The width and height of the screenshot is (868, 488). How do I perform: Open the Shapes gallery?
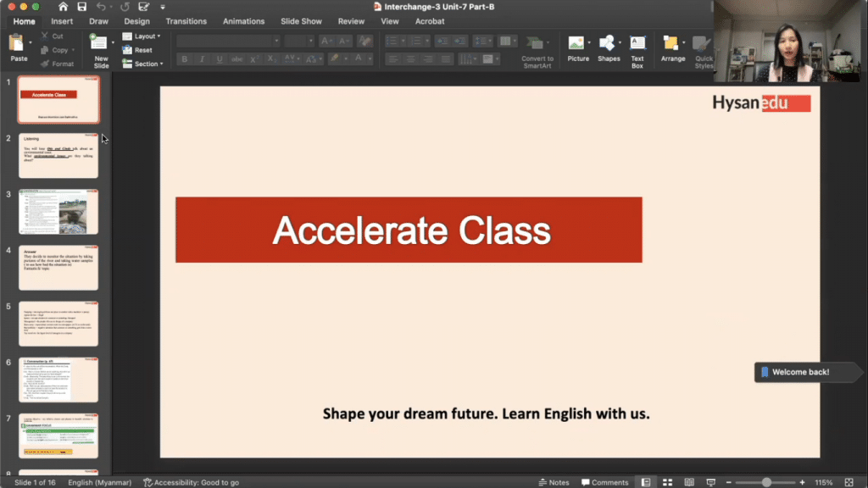(x=609, y=48)
